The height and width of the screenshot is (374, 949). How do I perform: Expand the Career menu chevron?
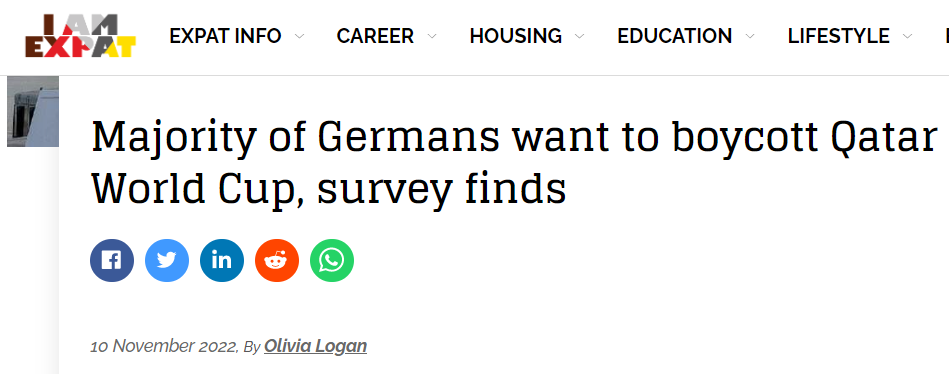[432, 36]
